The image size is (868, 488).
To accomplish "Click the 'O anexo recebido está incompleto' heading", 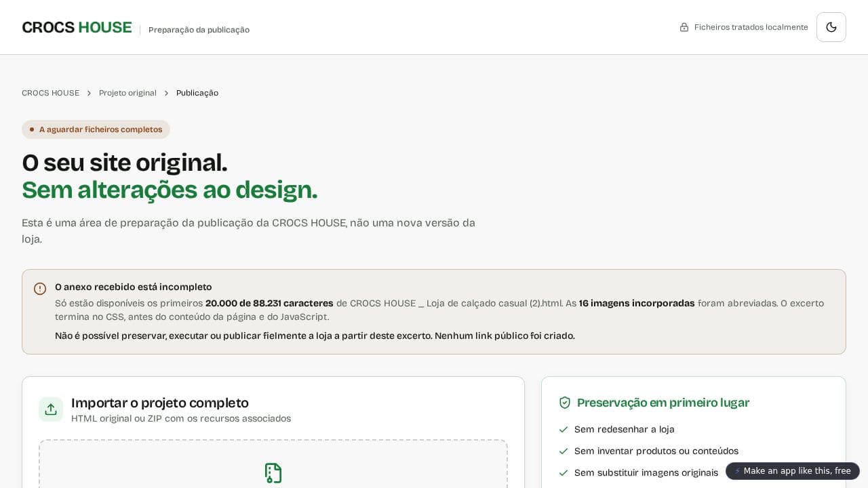I will click(x=134, y=287).
